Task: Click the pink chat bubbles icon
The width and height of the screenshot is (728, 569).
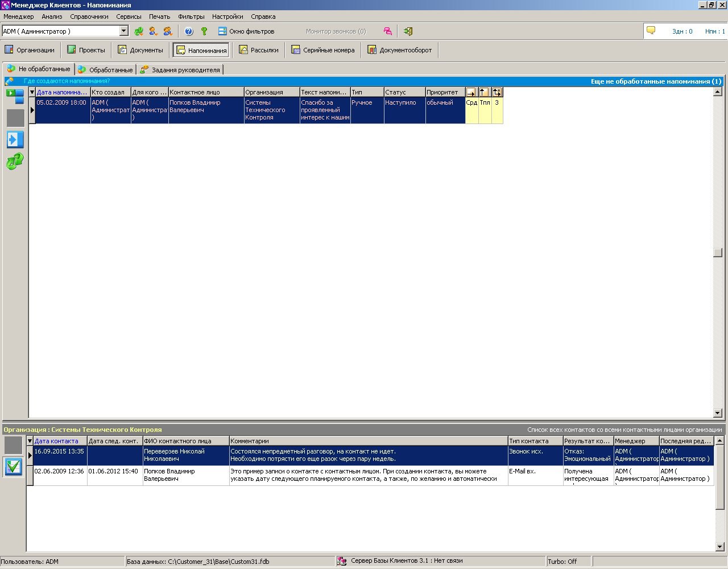Action: [387, 31]
